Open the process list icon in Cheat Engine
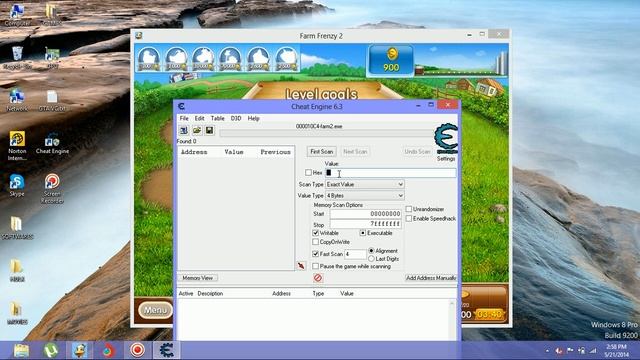This screenshot has height=360, width=640. [x=184, y=130]
